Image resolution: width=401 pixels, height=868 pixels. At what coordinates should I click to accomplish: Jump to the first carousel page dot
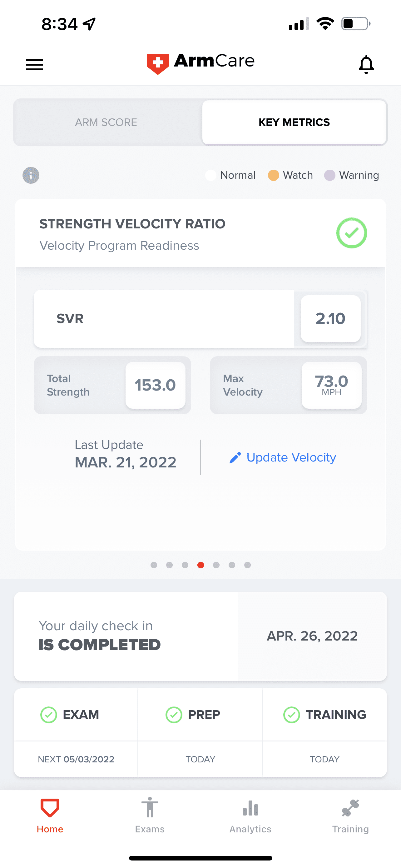(x=154, y=565)
